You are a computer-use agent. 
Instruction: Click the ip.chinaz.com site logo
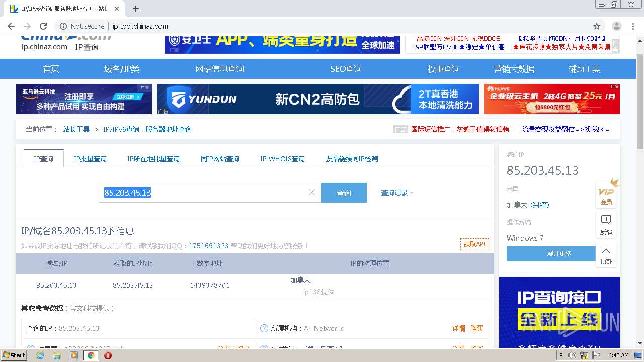pyautogui.click(x=66, y=43)
